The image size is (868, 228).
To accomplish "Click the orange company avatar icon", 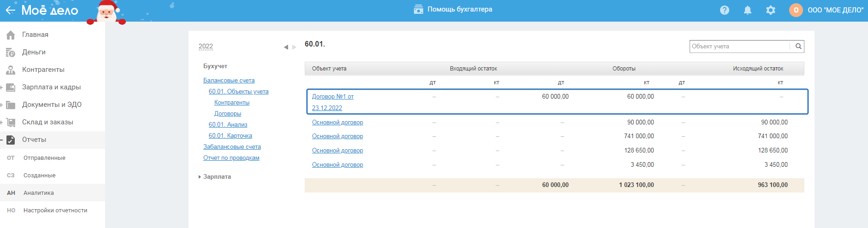I will click(x=796, y=10).
